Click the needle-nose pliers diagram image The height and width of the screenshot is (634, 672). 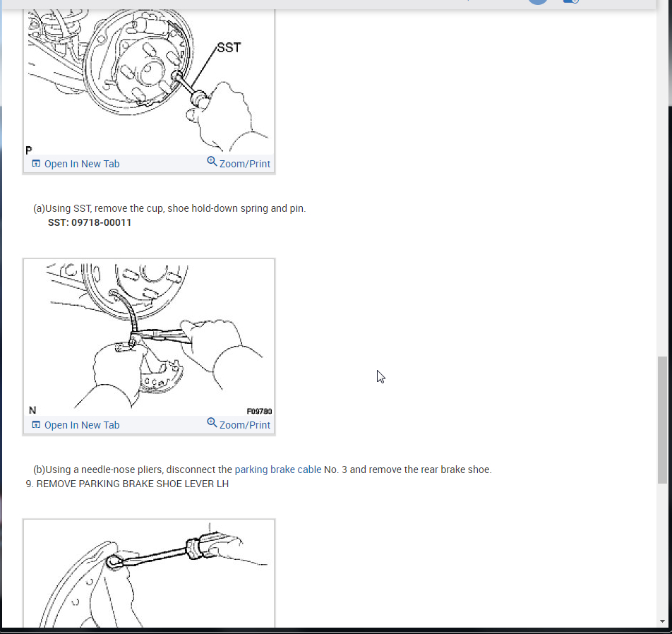(x=149, y=337)
